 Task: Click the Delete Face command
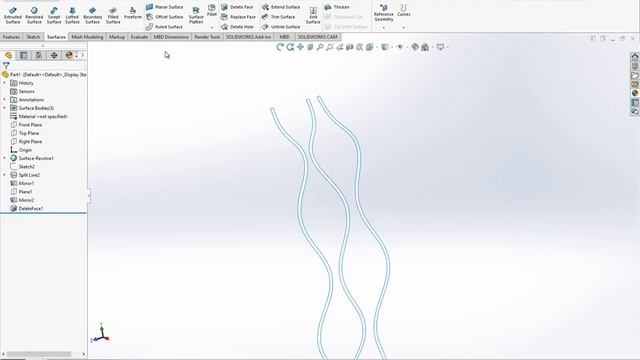click(237, 7)
